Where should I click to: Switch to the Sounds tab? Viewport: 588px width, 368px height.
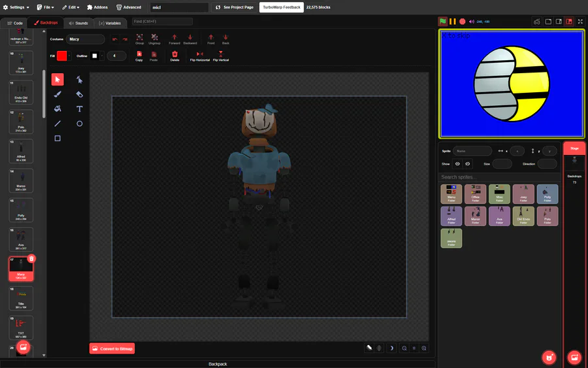click(x=78, y=23)
